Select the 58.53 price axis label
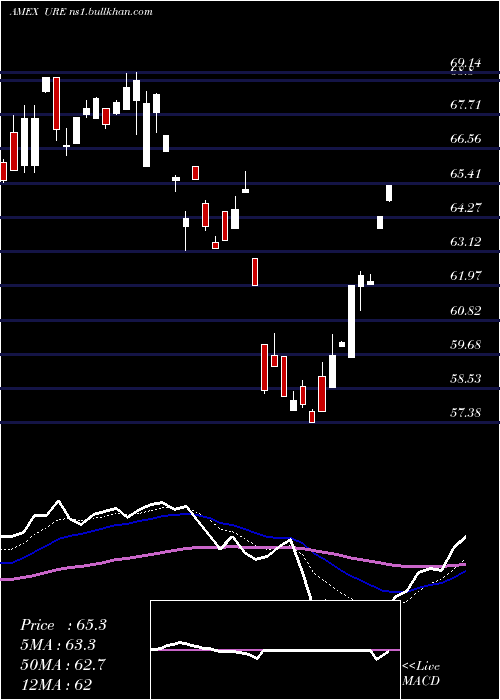This screenshot has height=700, width=500. 466,379
